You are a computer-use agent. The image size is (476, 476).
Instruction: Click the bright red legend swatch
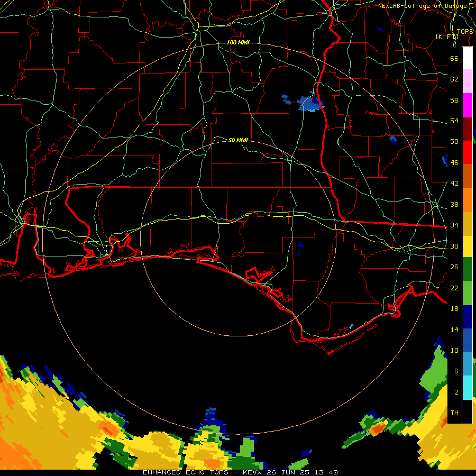pyautogui.click(x=467, y=152)
